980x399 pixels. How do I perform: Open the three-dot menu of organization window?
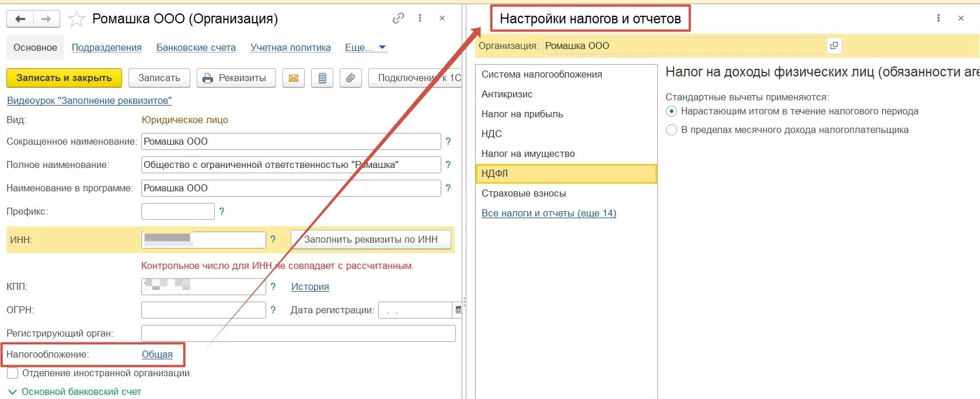pos(420,18)
